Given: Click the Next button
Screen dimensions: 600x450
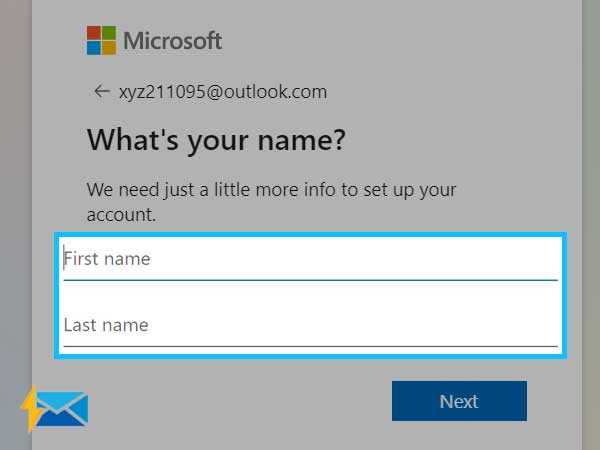Looking at the screenshot, I should pos(459,401).
